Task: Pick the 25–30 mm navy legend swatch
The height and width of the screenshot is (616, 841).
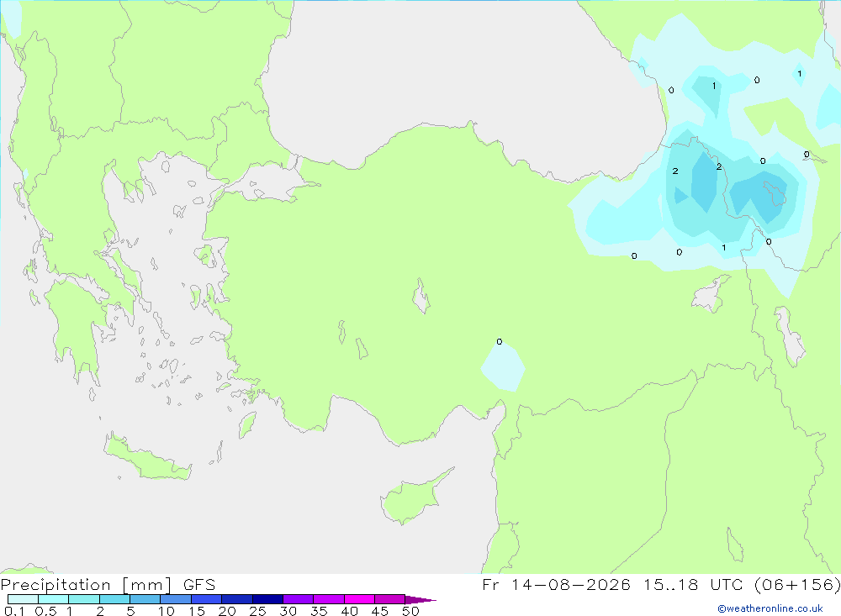Action: click(x=267, y=599)
